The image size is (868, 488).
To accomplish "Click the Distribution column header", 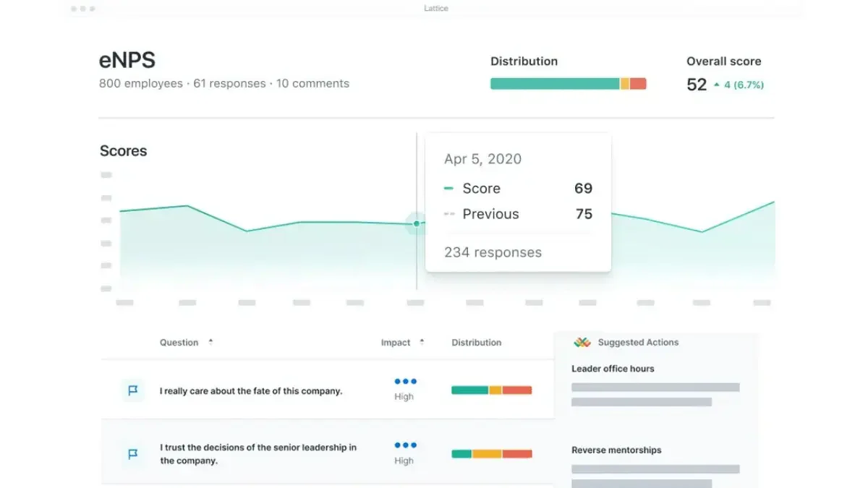I will pos(477,343).
